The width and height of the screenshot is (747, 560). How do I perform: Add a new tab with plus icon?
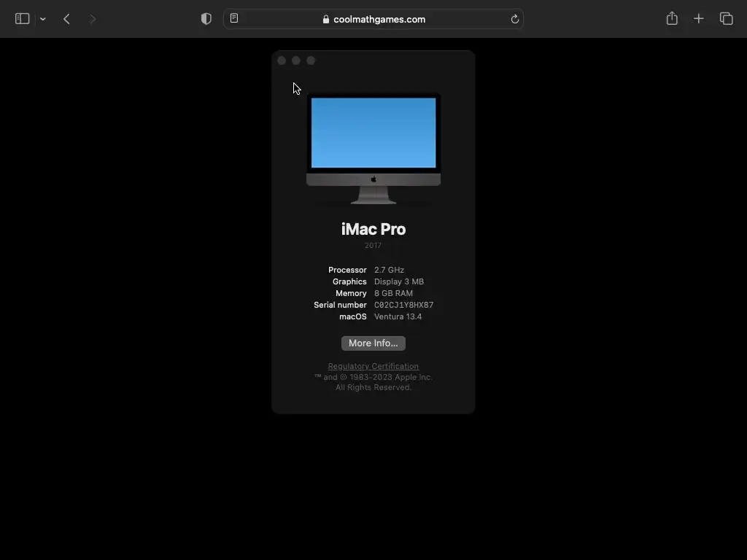[x=698, y=18]
